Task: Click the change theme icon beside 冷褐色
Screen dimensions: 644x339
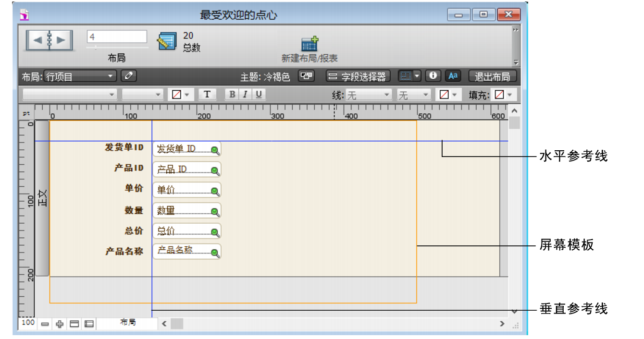Action: click(306, 76)
